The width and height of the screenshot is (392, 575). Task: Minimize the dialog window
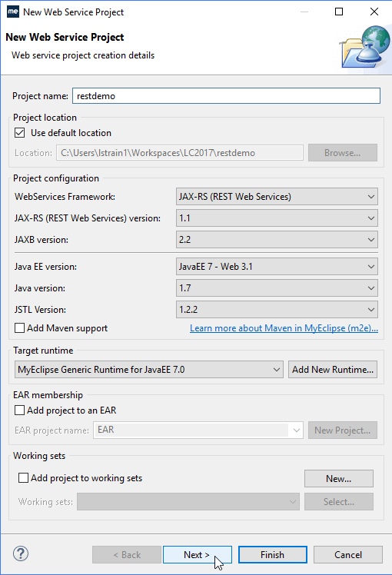304,12
